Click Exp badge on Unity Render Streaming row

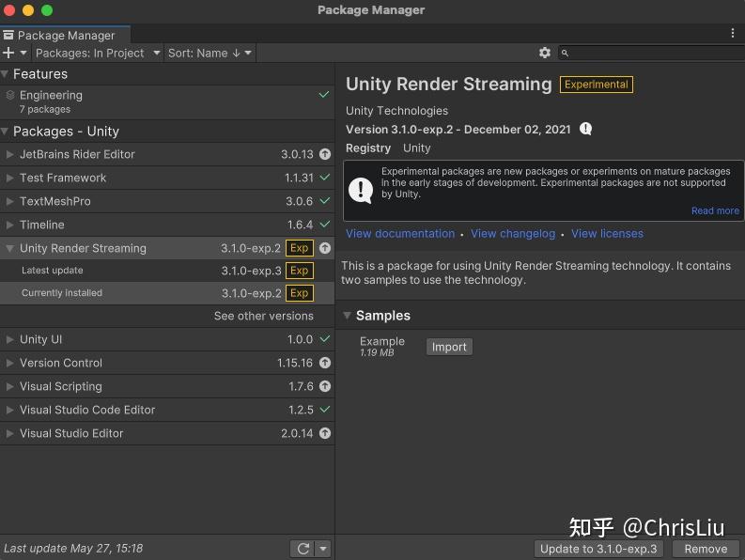[x=300, y=248]
